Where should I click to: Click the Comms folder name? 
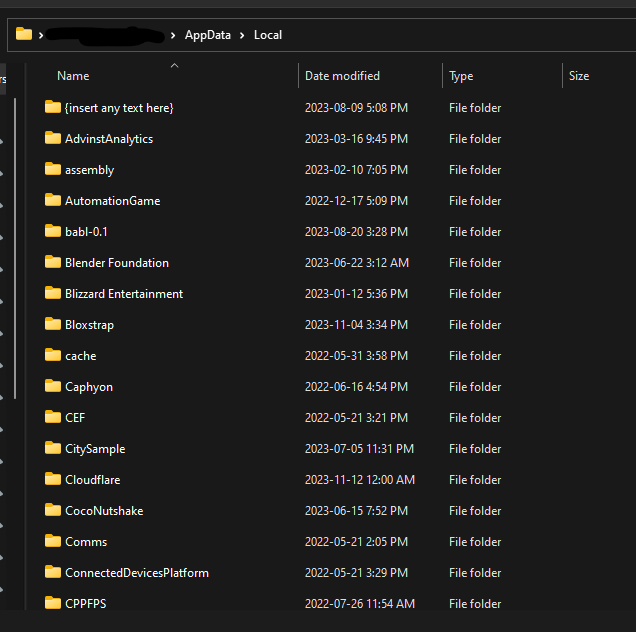86,542
